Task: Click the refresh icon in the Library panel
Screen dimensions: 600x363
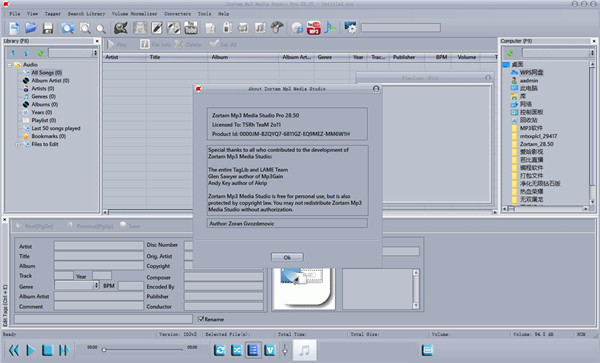Action: tap(40, 53)
